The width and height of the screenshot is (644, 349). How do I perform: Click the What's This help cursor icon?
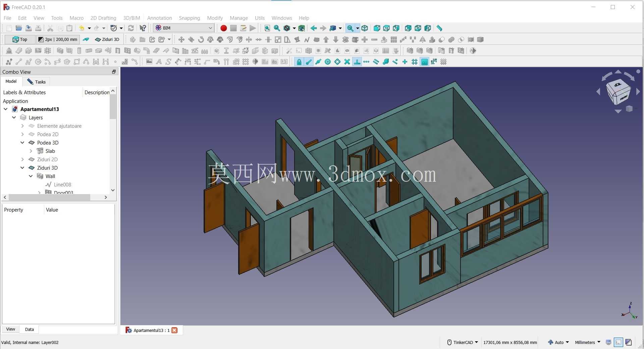click(x=143, y=28)
